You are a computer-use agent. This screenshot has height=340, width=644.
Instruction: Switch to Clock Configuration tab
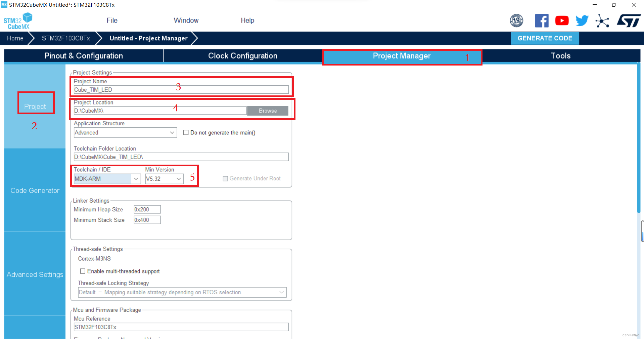click(x=242, y=56)
